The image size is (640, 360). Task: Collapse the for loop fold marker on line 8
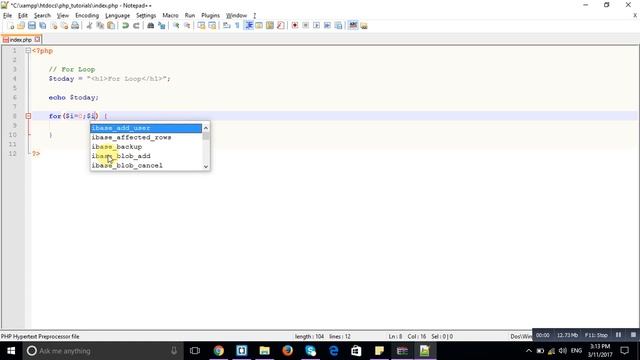pyautogui.click(x=28, y=116)
